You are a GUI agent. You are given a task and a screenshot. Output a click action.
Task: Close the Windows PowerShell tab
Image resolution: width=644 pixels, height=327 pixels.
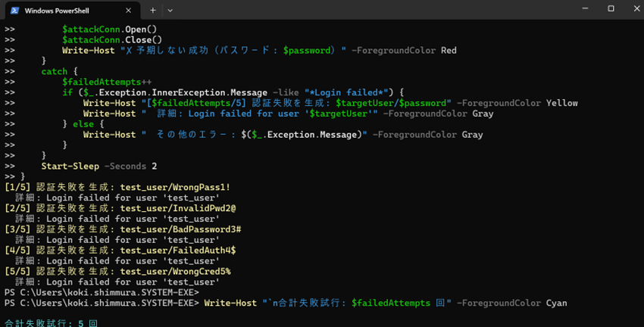click(128, 11)
